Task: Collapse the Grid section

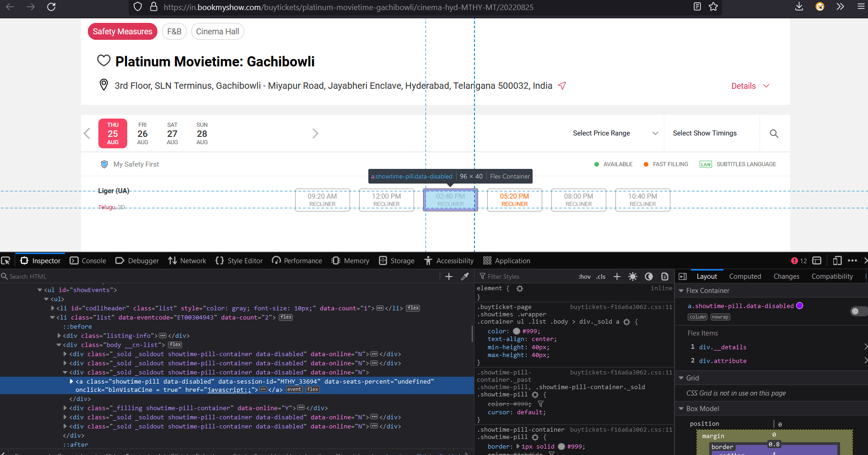Action: click(x=681, y=378)
